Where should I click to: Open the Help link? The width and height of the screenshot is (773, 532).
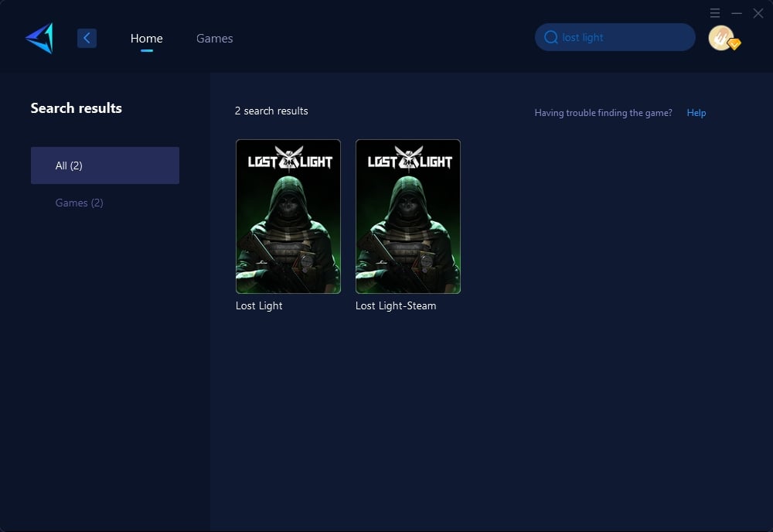tap(696, 113)
